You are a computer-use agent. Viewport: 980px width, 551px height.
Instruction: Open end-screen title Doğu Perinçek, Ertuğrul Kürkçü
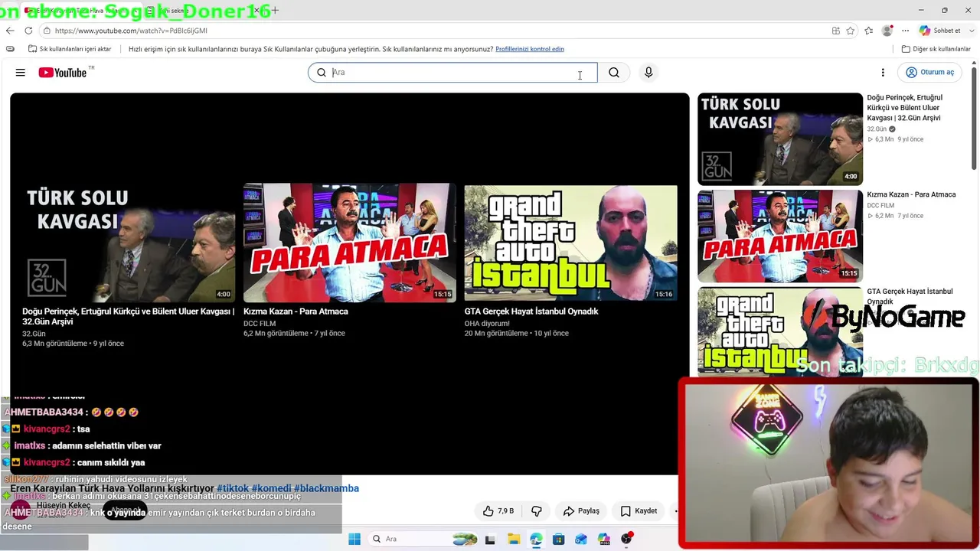(129, 316)
